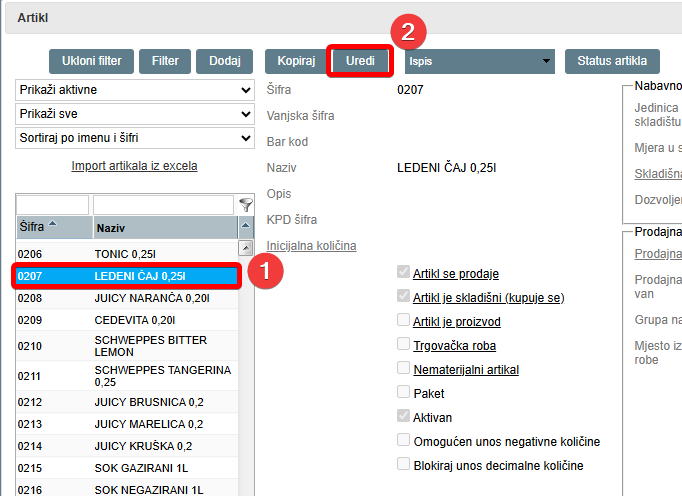Enable Omogućen unos negativne količine option

pyautogui.click(x=403, y=440)
